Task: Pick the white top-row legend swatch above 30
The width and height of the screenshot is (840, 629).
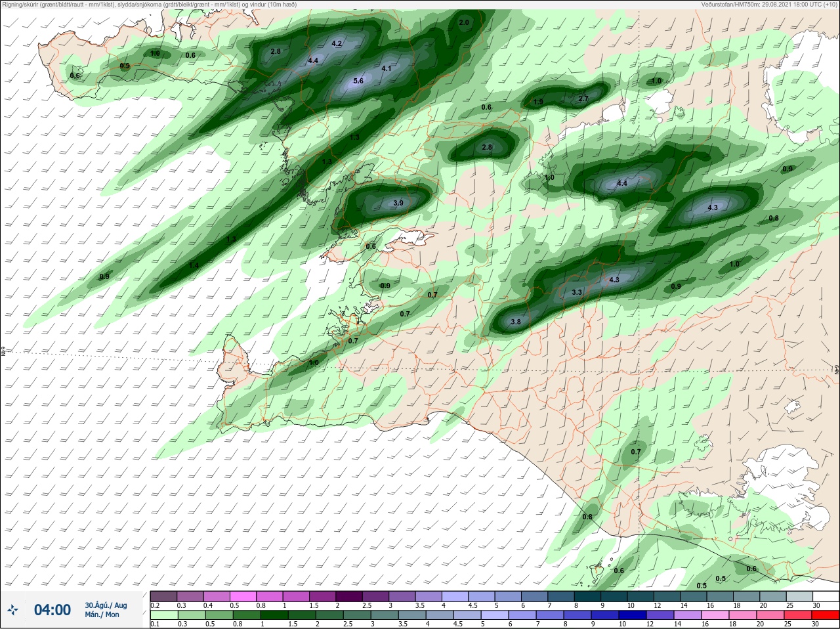Action: point(827,596)
